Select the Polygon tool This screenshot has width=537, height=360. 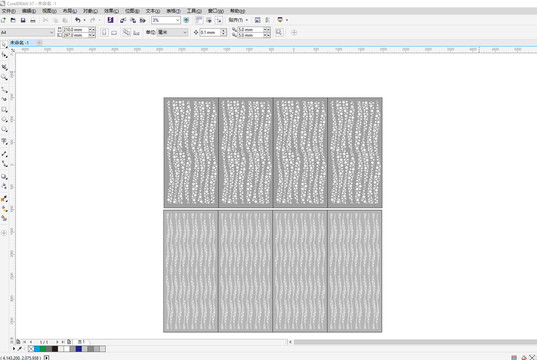pos(4,129)
